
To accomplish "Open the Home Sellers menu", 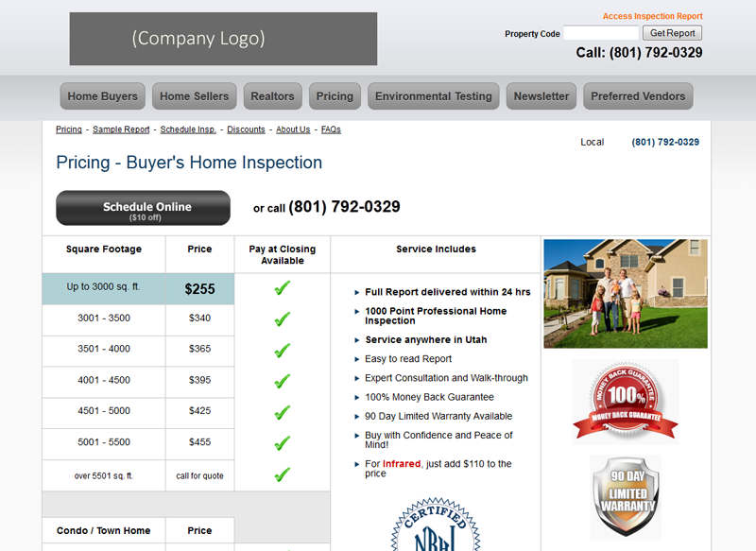I will tap(195, 96).
